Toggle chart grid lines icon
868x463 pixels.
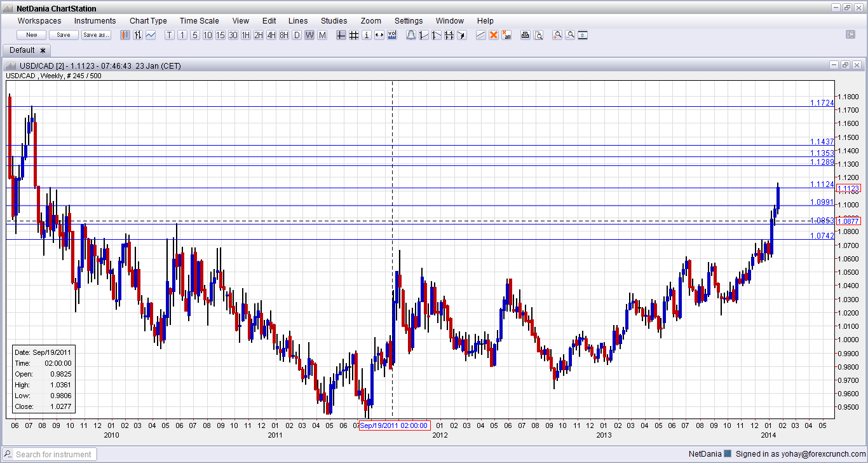point(354,35)
